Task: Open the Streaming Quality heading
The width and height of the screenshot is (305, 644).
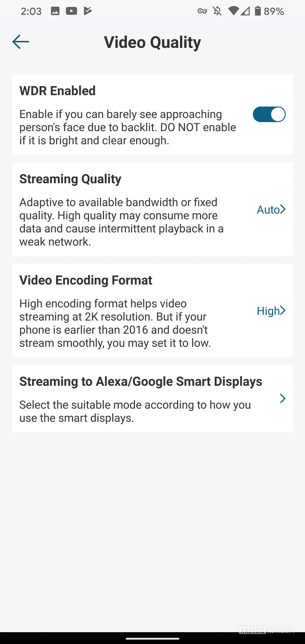Action: [70, 179]
